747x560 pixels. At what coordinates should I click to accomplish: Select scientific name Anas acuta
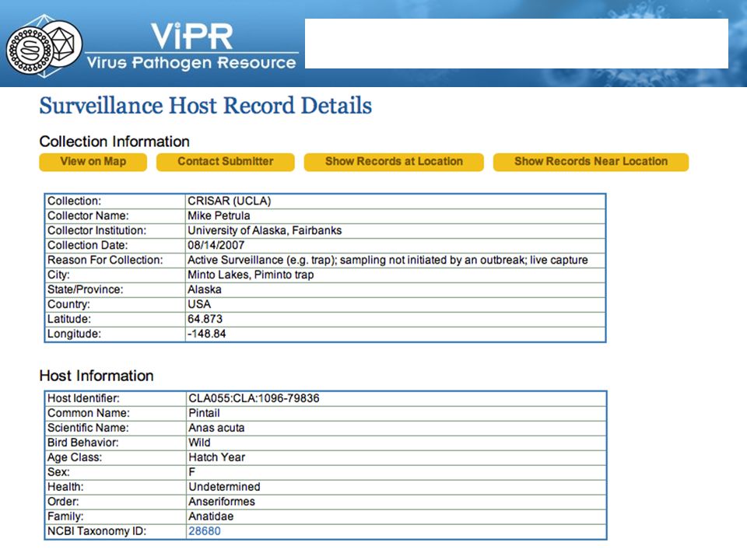tap(216, 428)
